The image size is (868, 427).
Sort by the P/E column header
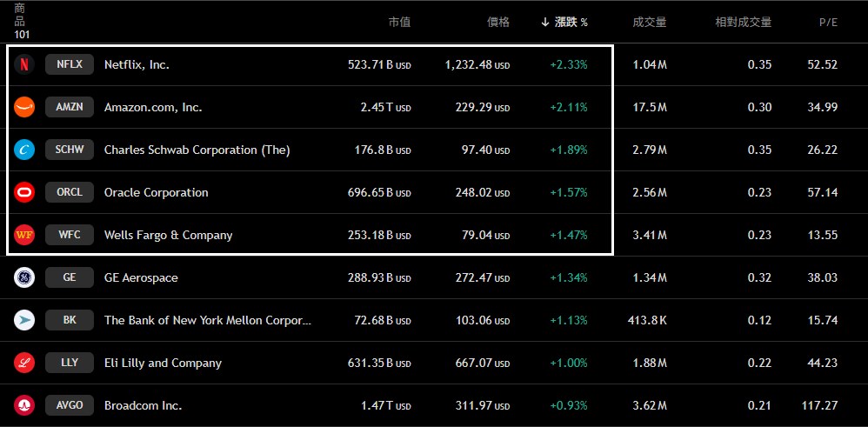828,23
